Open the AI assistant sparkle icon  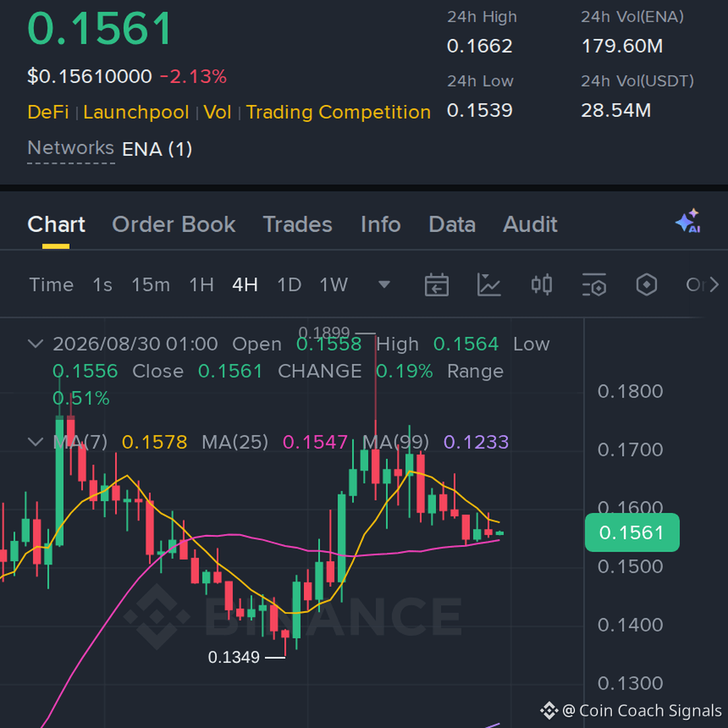click(x=688, y=221)
